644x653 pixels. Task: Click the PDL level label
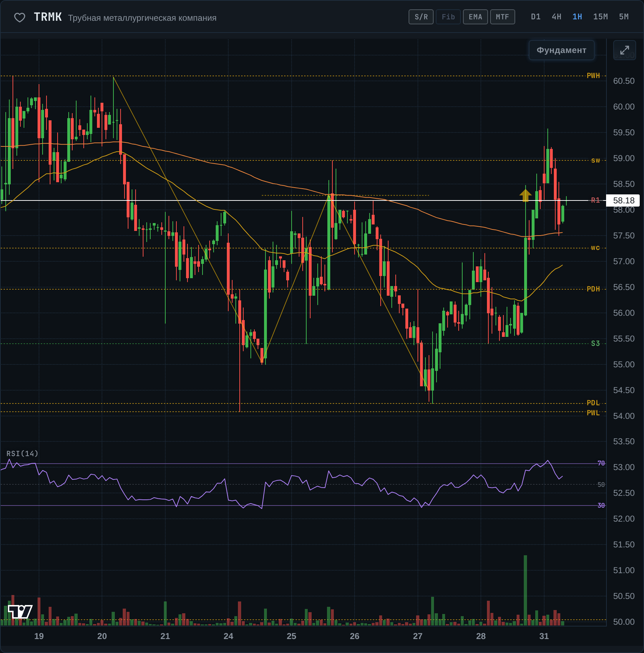click(x=593, y=403)
